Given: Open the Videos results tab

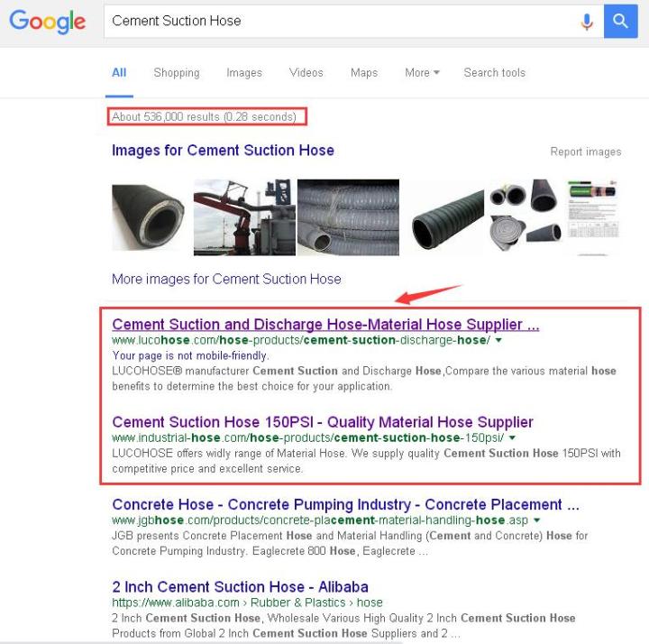Looking at the screenshot, I should coord(306,73).
